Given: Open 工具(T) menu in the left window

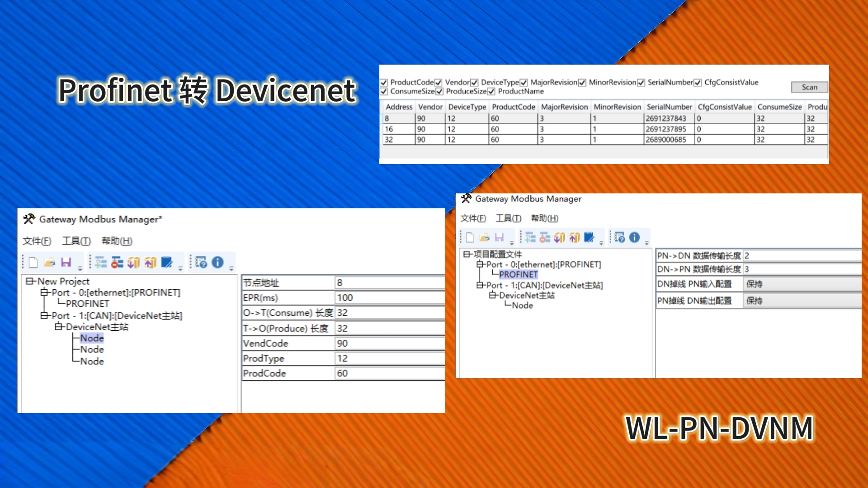Looking at the screenshot, I should click(x=76, y=241).
